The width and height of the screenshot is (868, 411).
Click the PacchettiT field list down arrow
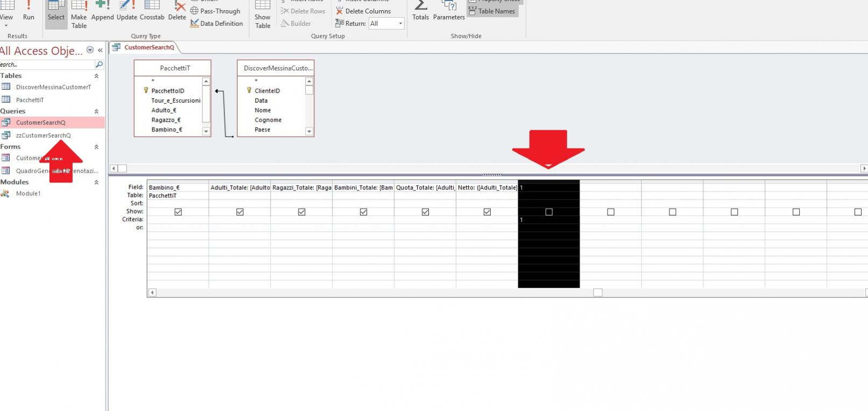click(206, 131)
